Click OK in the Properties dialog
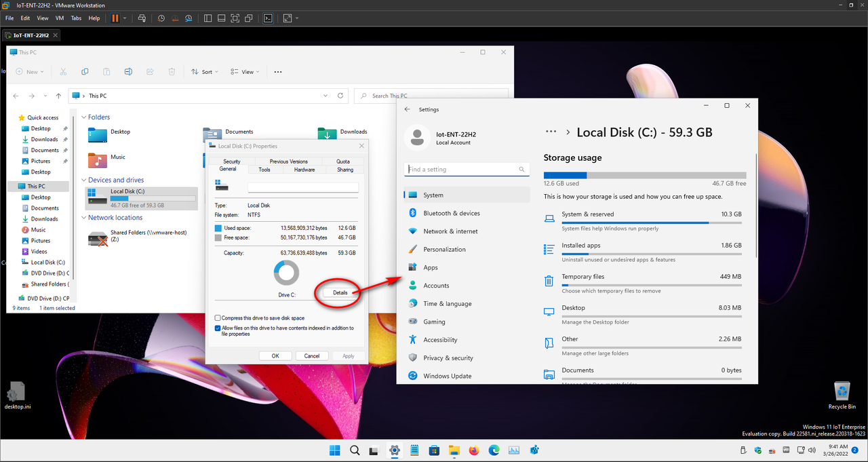 pos(275,355)
